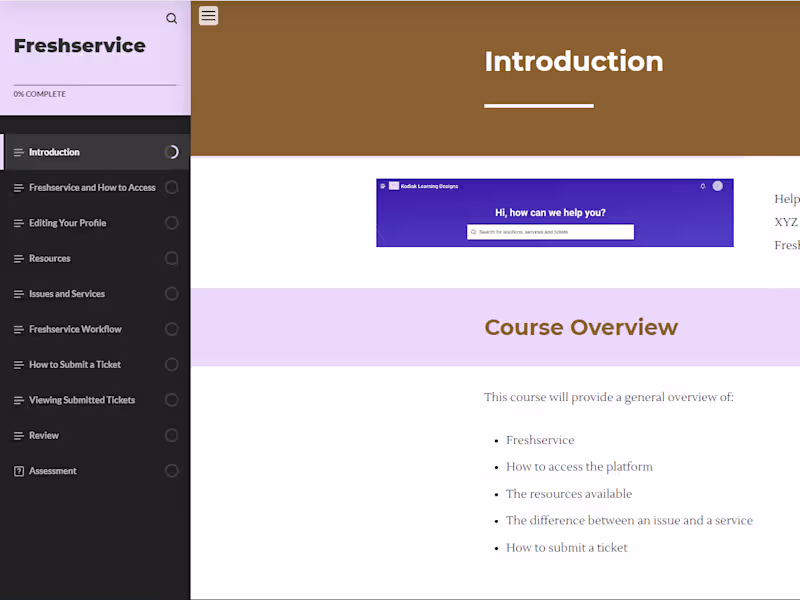Click the 0% complete progress bar

click(95, 85)
